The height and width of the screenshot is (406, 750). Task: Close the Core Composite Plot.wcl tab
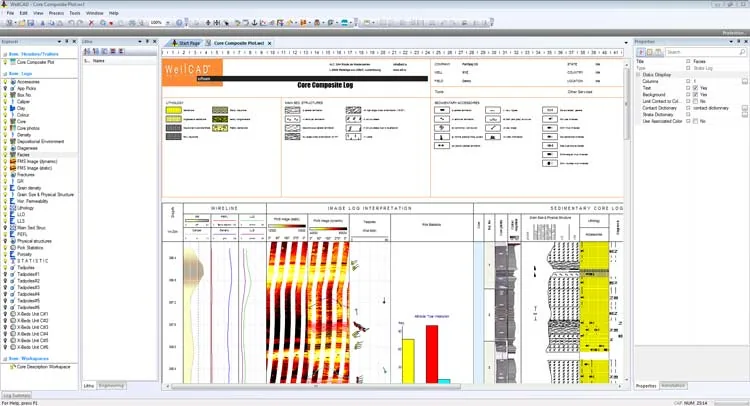pyautogui.click(x=269, y=43)
